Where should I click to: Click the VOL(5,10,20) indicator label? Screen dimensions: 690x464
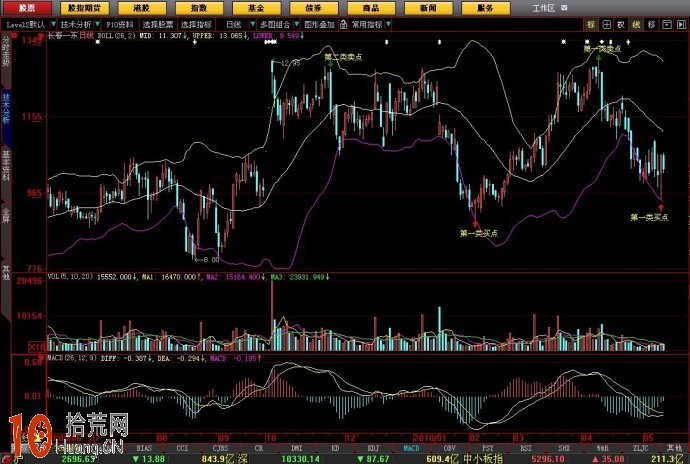(x=70, y=276)
